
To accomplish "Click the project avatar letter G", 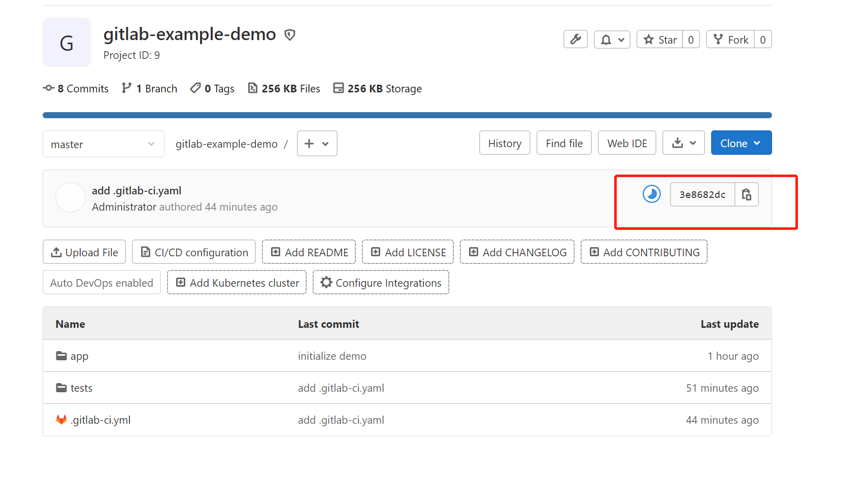I will click(x=67, y=42).
